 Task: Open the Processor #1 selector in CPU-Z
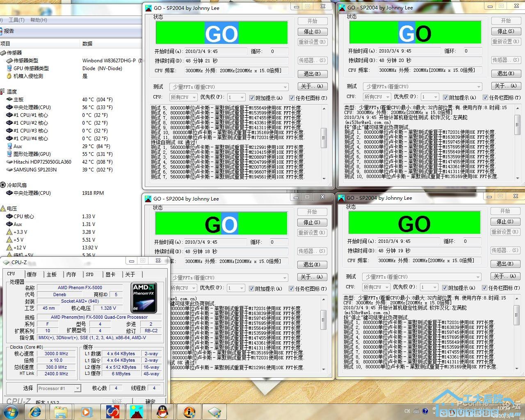[59, 388]
